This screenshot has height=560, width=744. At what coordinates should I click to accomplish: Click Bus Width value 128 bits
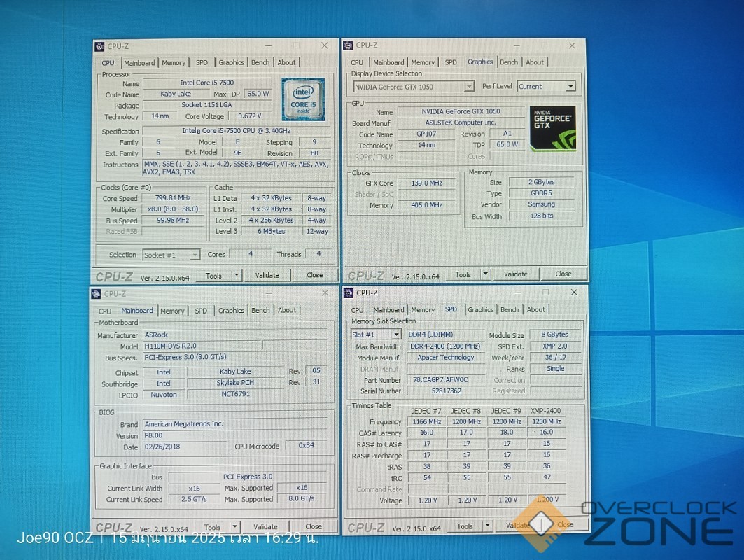542,216
